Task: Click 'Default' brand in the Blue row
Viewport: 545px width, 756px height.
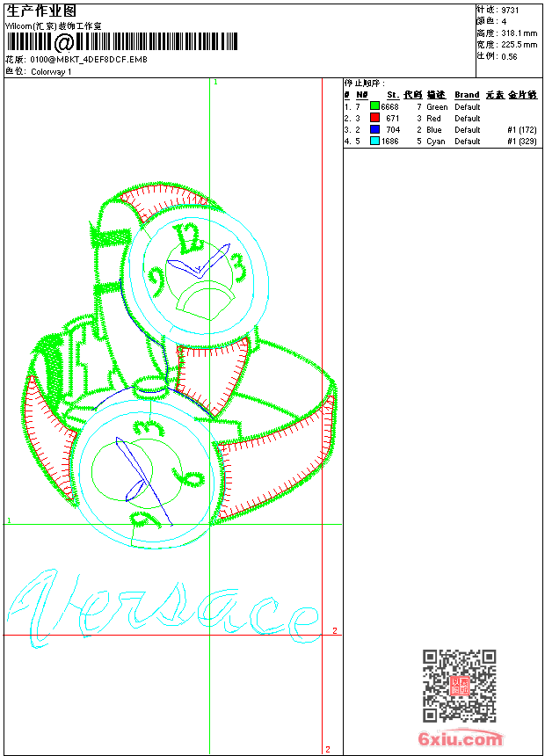Action: 468,130
